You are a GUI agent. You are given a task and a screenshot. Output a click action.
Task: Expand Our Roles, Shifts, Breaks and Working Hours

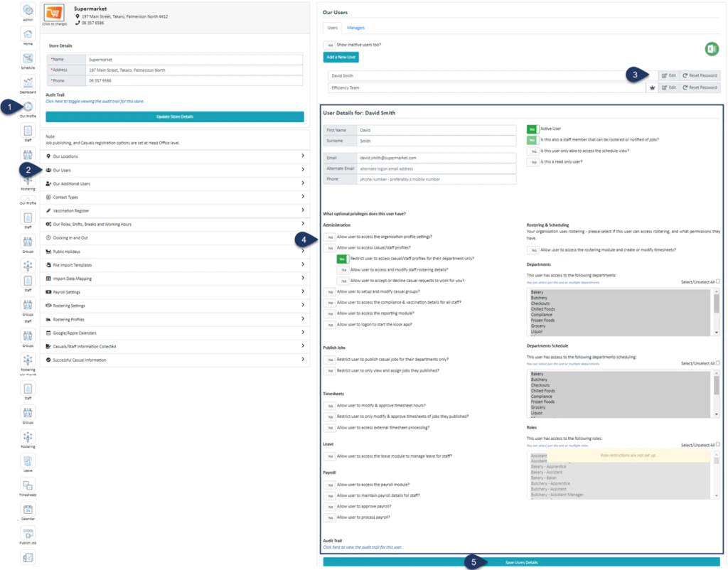coord(175,224)
